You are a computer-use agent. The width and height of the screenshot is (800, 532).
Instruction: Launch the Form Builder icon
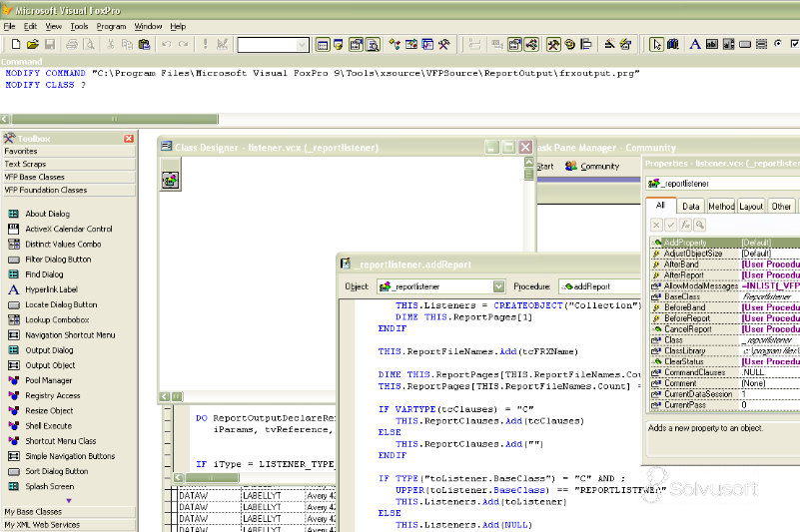(x=609, y=44)
